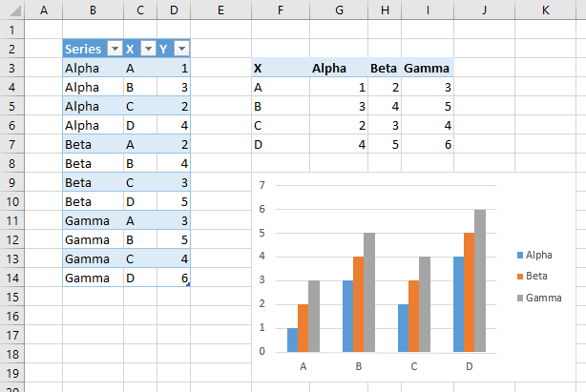This screenshot has width=586, height=392.
Task: Click the Series table header cell
Action: [x=93, y=49]
